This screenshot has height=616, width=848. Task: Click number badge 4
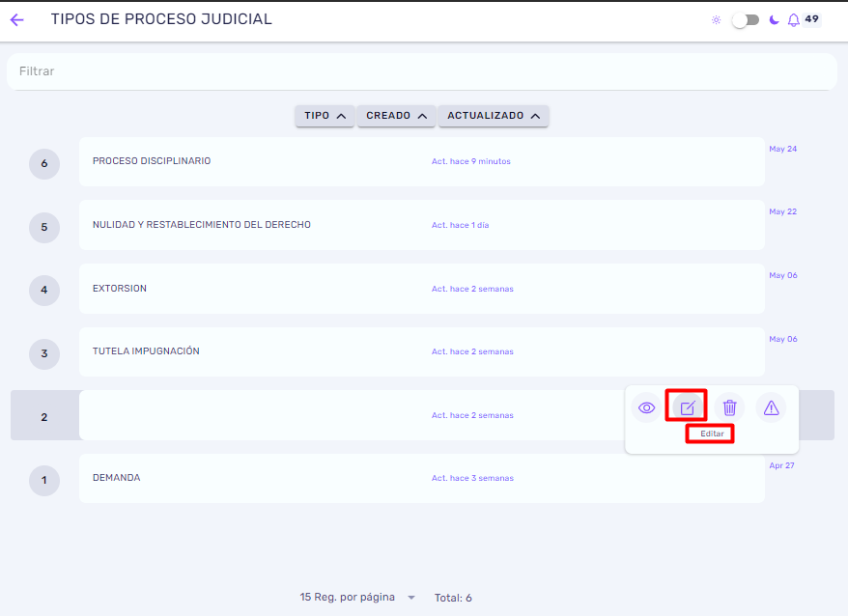coord(44,290)
